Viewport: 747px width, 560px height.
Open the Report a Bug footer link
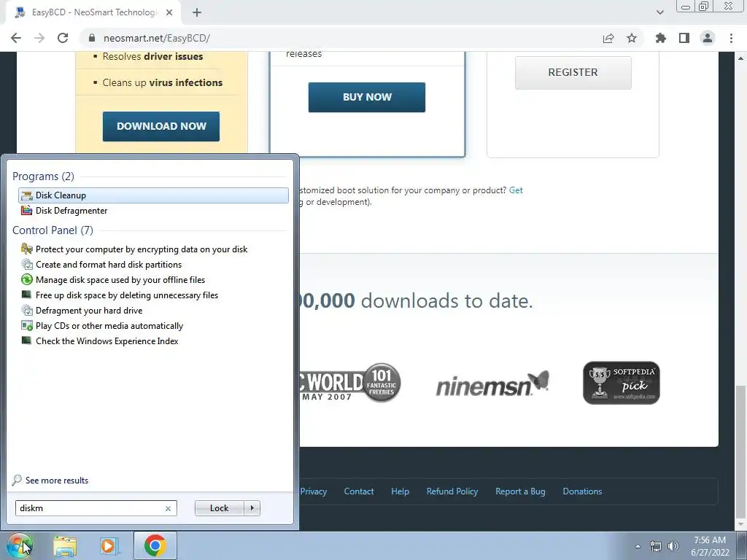pyautogui.click(x=520, y=491)
